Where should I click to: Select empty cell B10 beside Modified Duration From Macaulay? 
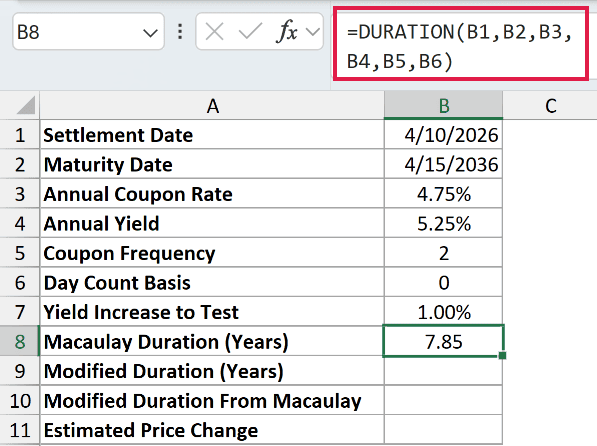coord(444,401)
